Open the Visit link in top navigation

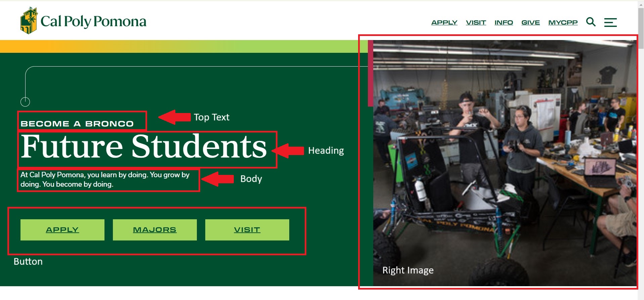[476, 23]
